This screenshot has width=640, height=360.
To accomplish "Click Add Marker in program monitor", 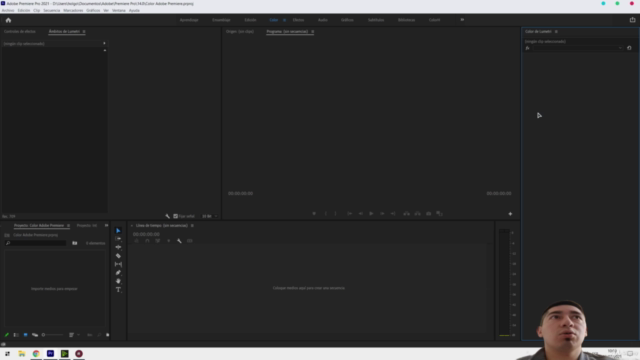I will (314, 214).
